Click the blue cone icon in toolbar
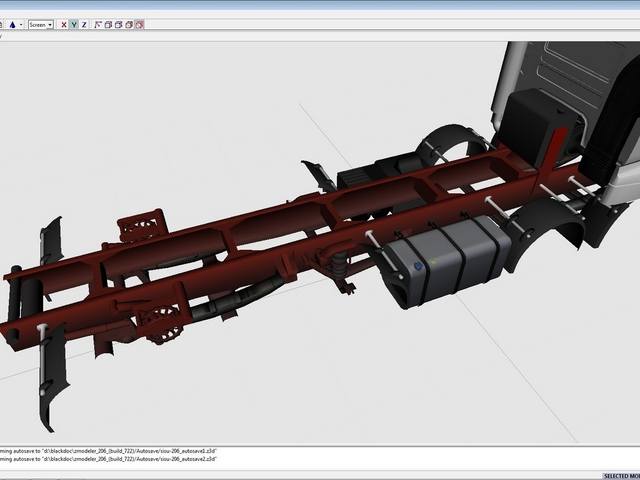This screenshot has height=480, width=640. [12, 24]
